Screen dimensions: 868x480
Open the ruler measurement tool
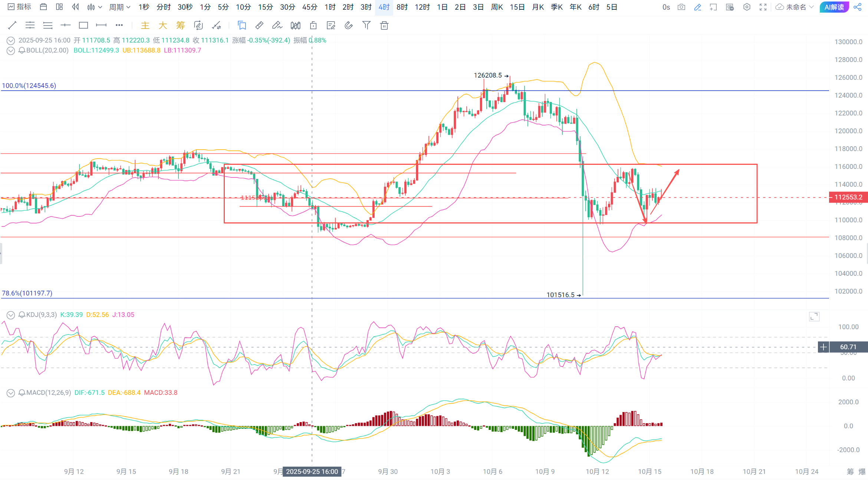pos(259,25)
